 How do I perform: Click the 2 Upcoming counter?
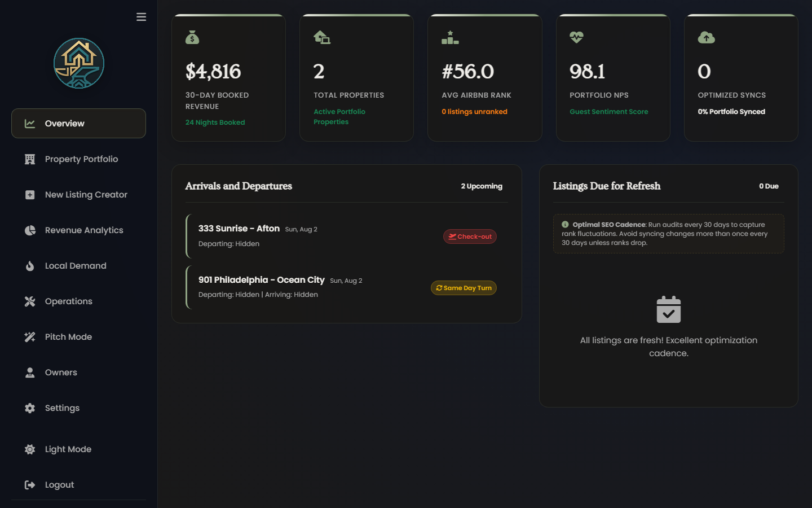[x=482, y=186]
